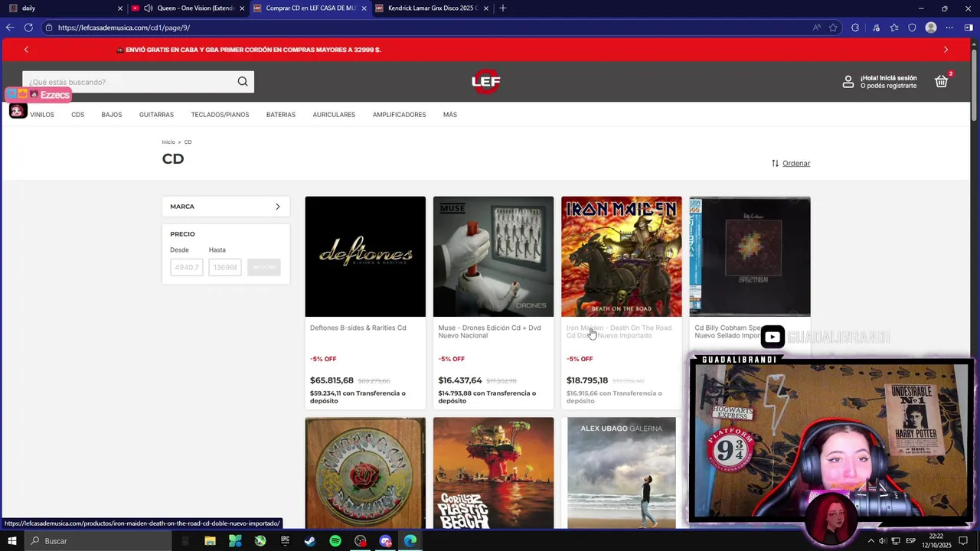980x551 pixels.
Task: Click the Windows Start button
Action: tap(11, 541)
